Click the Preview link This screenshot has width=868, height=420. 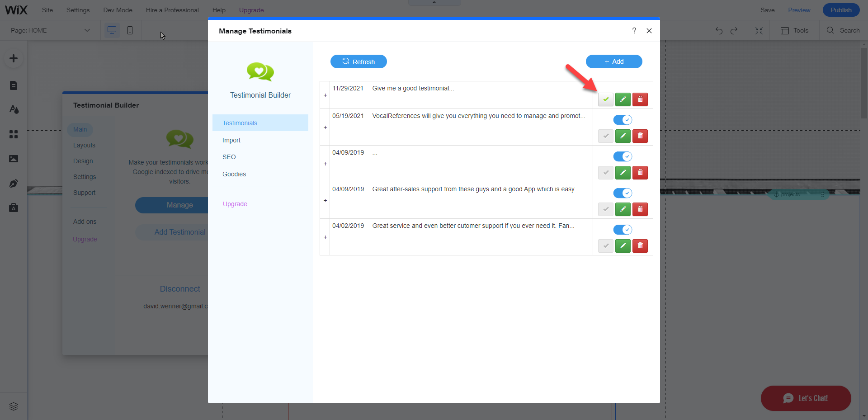pos(799,10)
